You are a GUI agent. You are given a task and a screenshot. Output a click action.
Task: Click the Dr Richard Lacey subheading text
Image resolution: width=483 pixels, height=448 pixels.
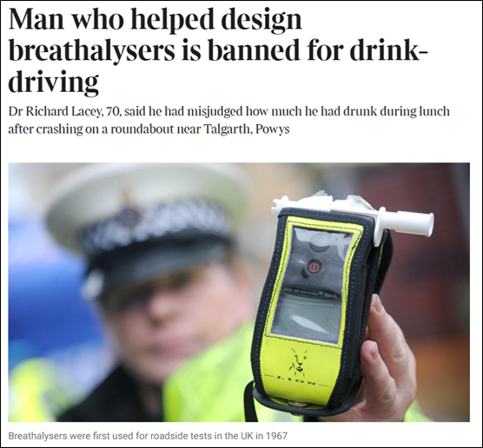(228, 120)
